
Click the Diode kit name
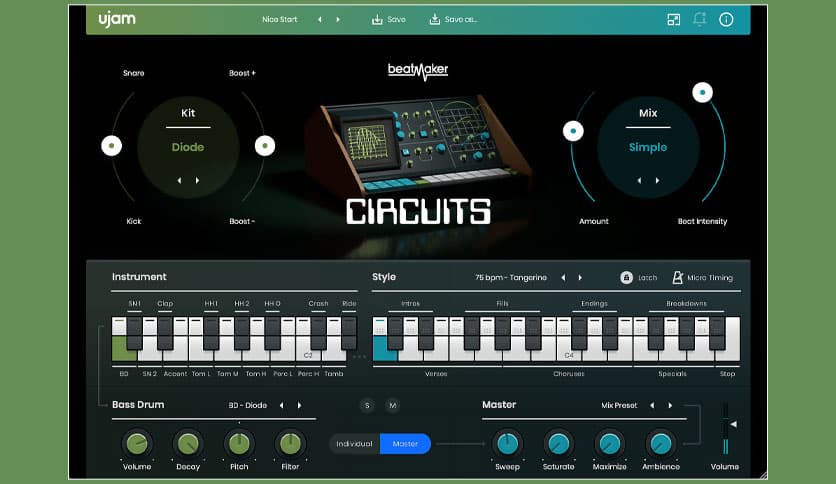[188, 147]
